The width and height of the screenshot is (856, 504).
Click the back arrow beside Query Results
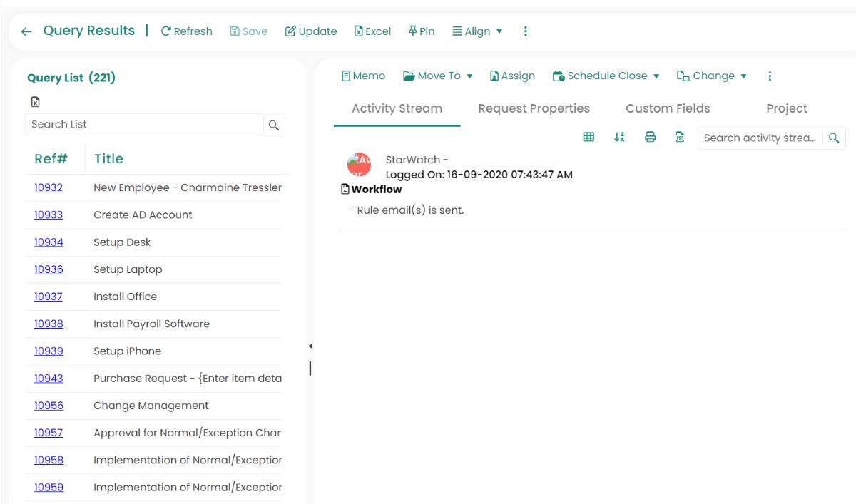click(x=26, y=31)
